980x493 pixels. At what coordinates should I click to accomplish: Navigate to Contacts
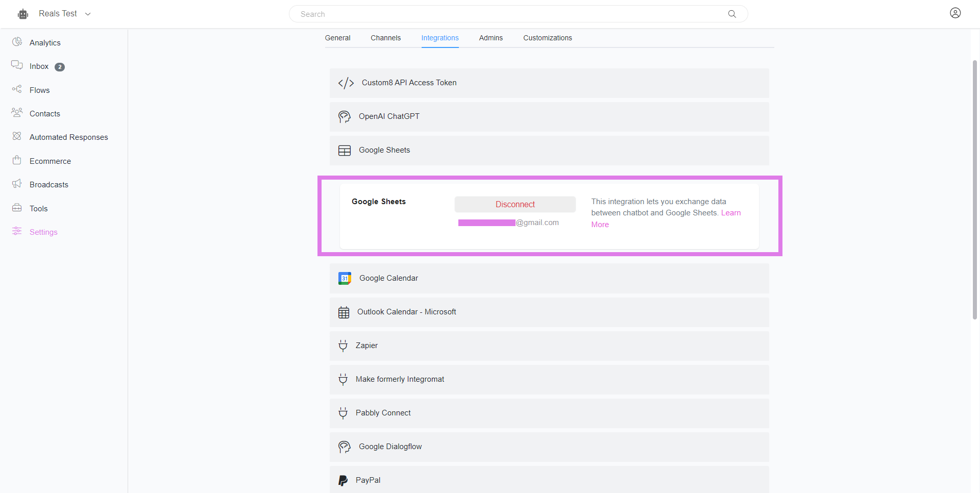45,114
